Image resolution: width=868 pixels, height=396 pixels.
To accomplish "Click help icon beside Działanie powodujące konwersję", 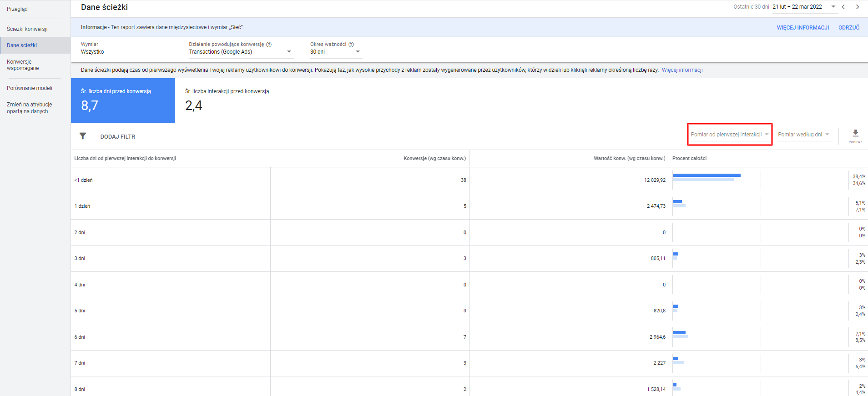I will (269, 45).
